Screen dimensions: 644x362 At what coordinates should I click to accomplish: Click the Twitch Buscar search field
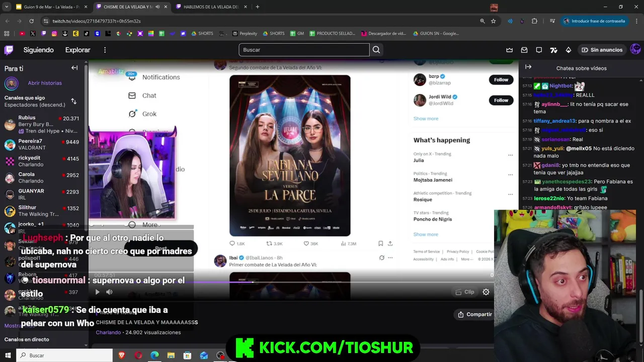tap(304, 50)
